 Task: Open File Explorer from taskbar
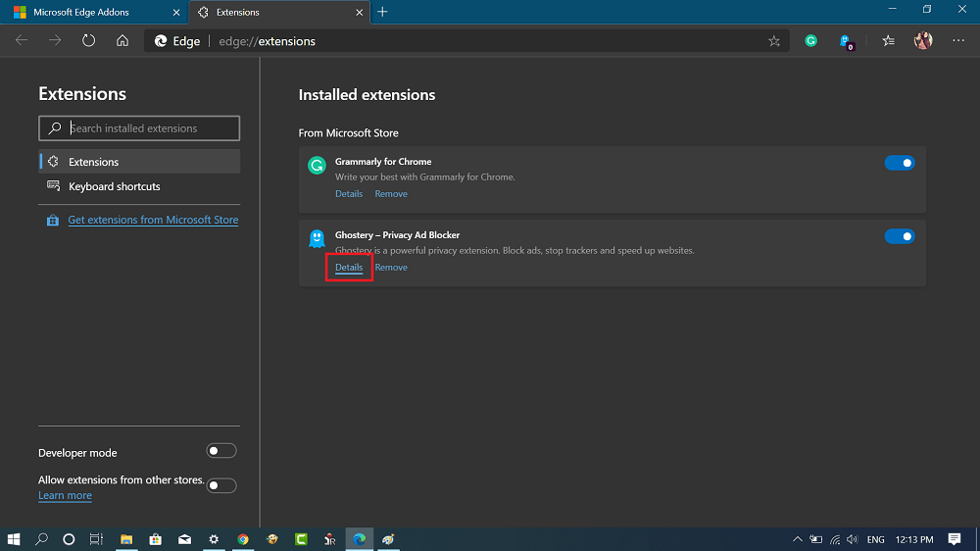tap(126, 539)
